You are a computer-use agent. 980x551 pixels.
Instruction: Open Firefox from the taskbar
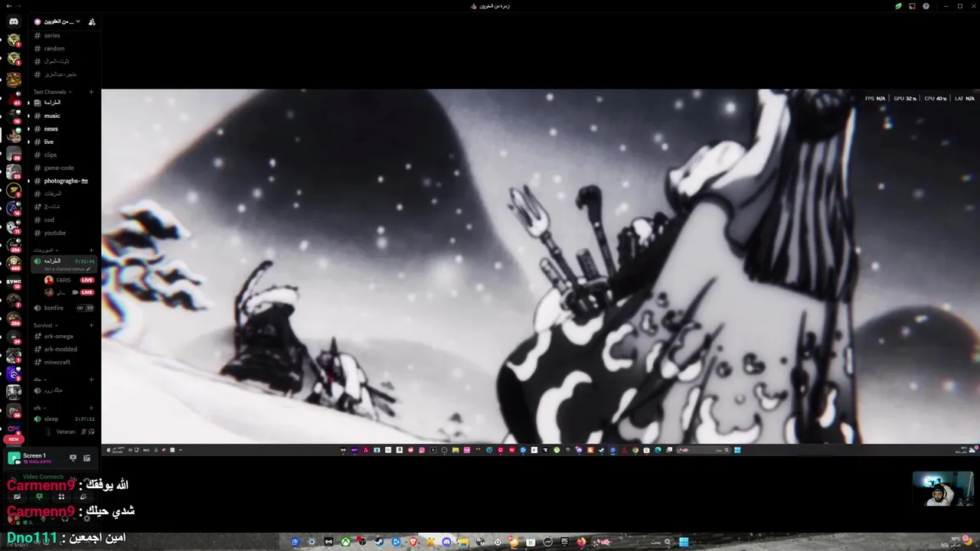point(581,542)
